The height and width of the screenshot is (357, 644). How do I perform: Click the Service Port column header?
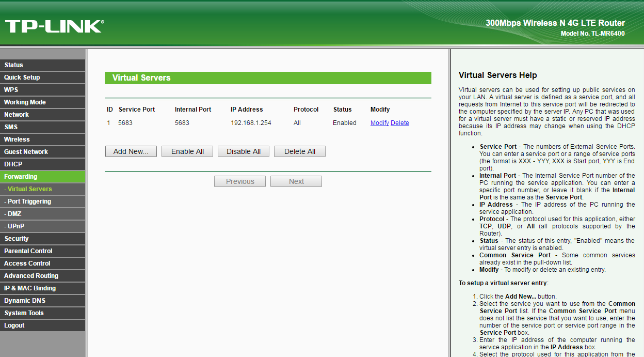click(137, 110)
